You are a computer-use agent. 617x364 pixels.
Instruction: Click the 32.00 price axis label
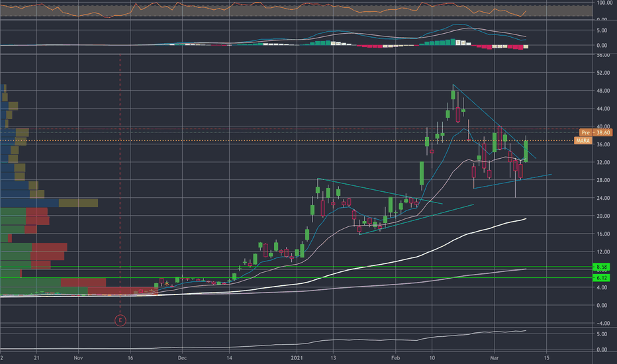pos(603,162)
